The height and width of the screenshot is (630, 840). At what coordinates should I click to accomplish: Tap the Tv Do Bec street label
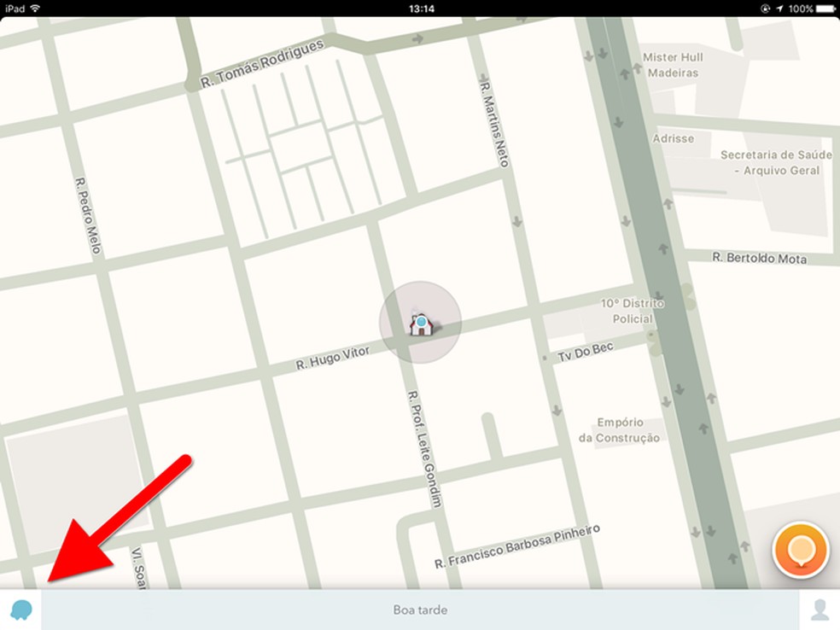pyautogui.click(x=586, y=352)
